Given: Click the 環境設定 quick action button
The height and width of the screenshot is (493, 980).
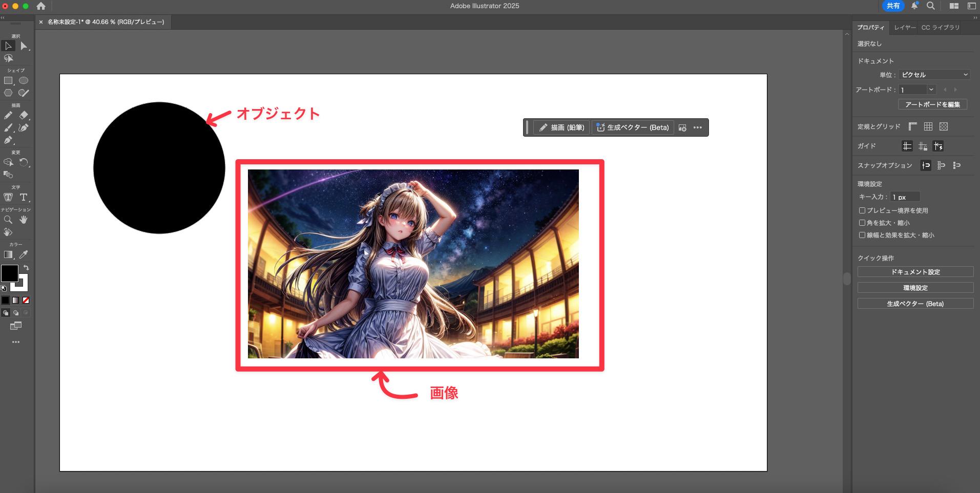Looking at the screenshot, I should tap(915, 288).
